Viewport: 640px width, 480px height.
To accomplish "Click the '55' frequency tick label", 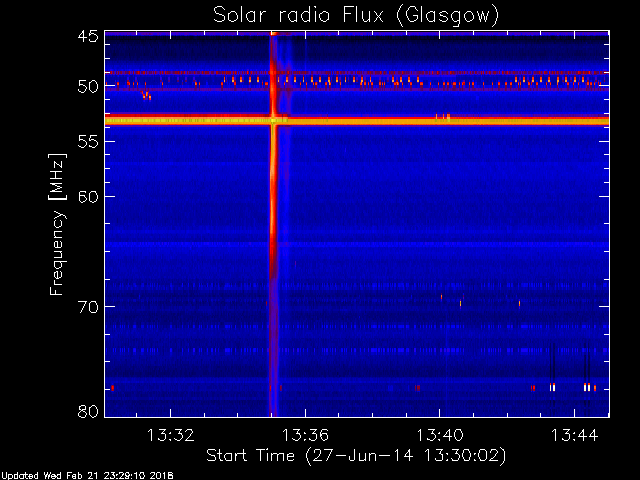I will pos(88,142).
